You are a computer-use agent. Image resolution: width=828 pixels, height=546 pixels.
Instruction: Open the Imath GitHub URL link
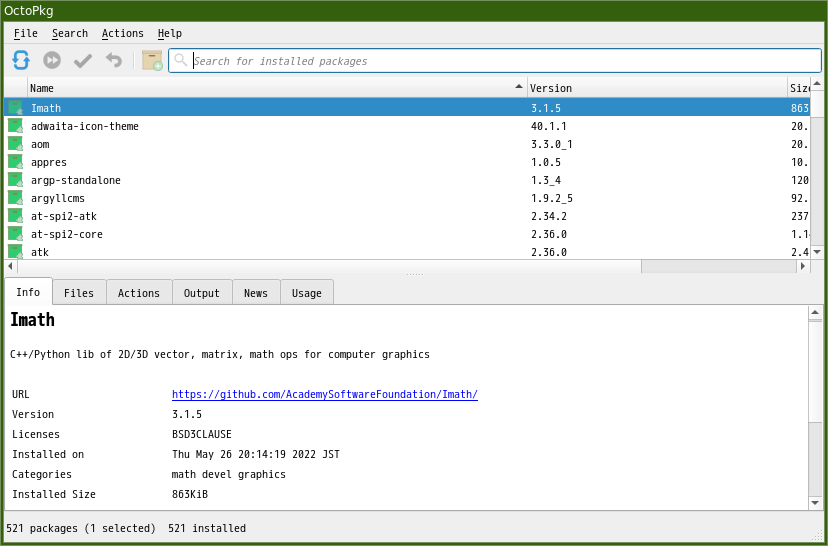[325, 394]
